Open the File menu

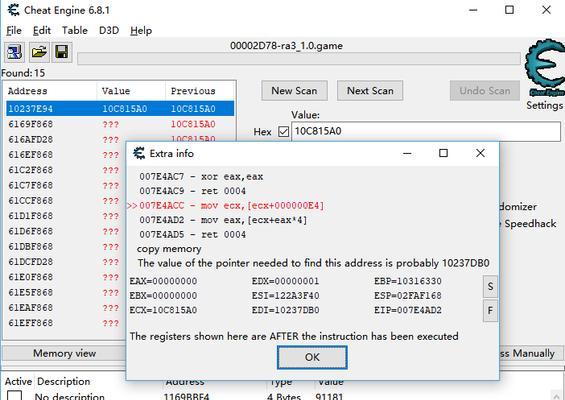pos(14,31)
